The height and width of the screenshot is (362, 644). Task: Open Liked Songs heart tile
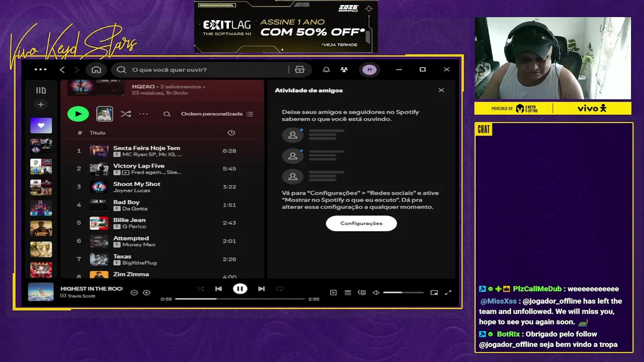pyautogui.click(x=41, y=125)
